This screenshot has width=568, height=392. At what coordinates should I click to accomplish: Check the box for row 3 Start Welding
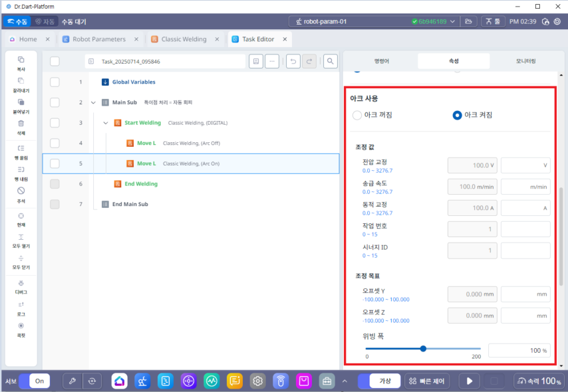click(55, 123)
